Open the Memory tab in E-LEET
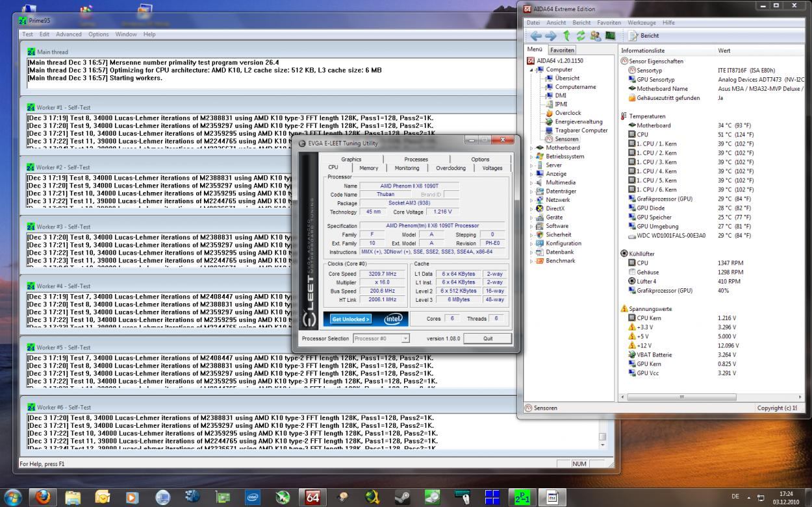812x507 pixels. click(x=368, y=168)
